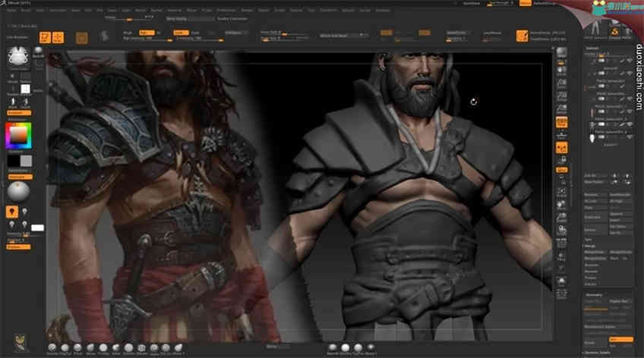Click the Frame mesh icon
The image size is (644, 358).
click(561, 192)
